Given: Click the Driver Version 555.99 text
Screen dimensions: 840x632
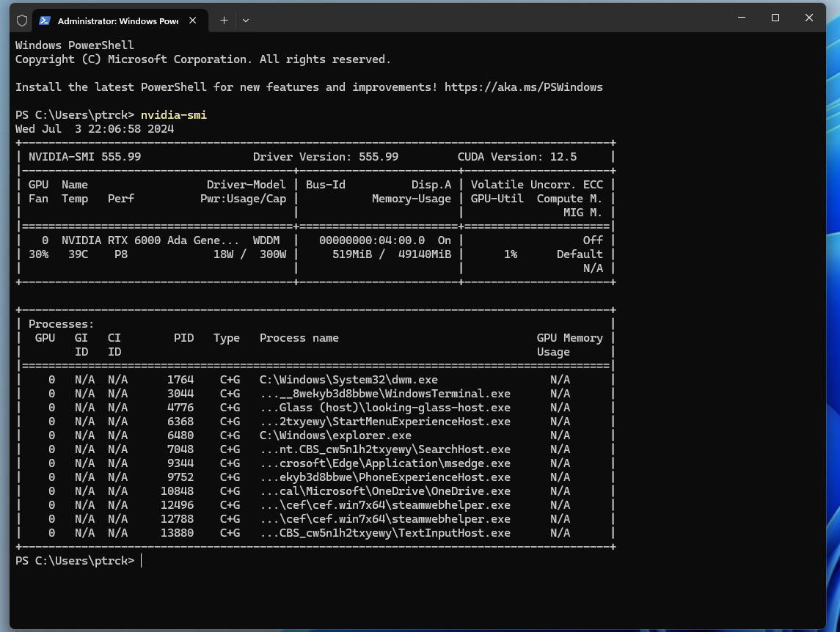Looking at the screenshot, I should (326, 157).
